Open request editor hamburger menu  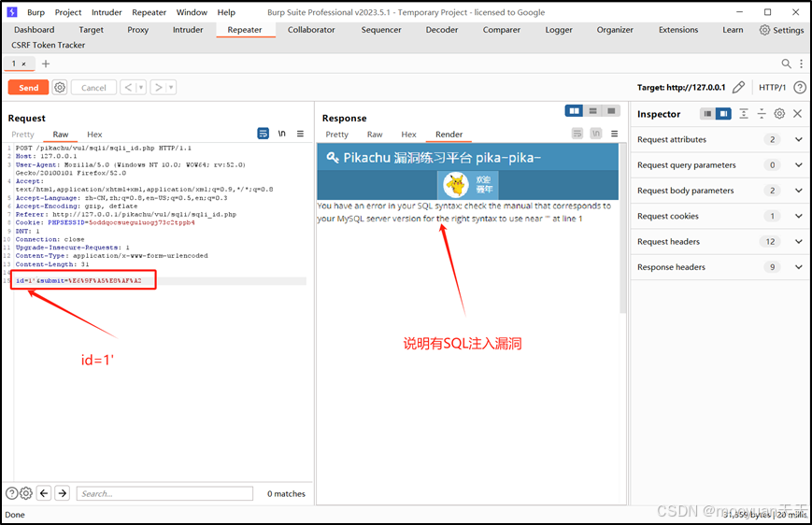click(300, 134)
